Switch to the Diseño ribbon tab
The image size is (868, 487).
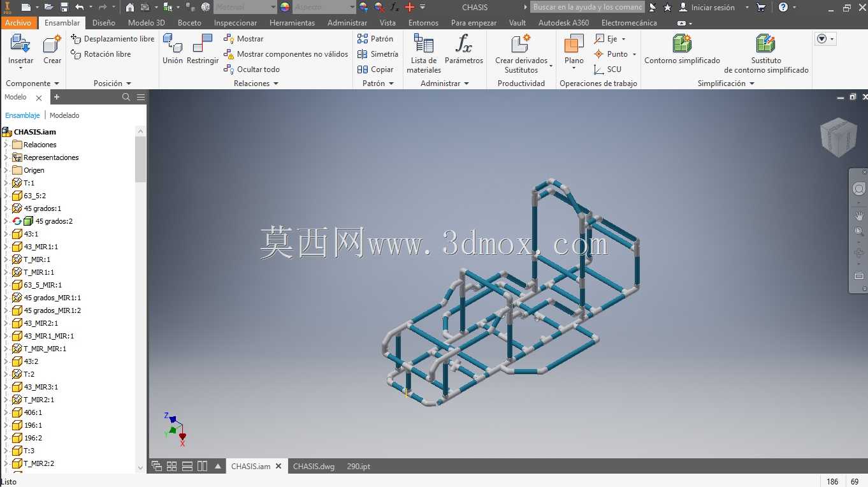pos(104,22)
